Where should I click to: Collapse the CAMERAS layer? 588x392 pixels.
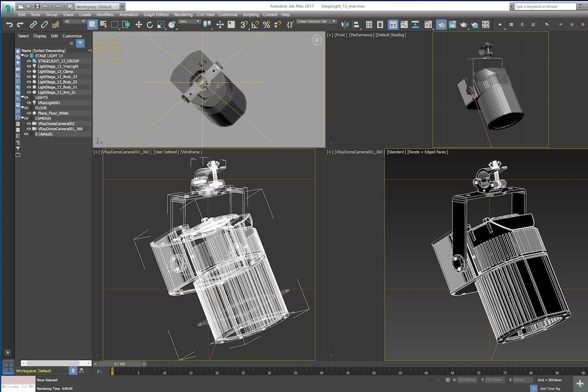pyautogui.click(x=22, y=118)
